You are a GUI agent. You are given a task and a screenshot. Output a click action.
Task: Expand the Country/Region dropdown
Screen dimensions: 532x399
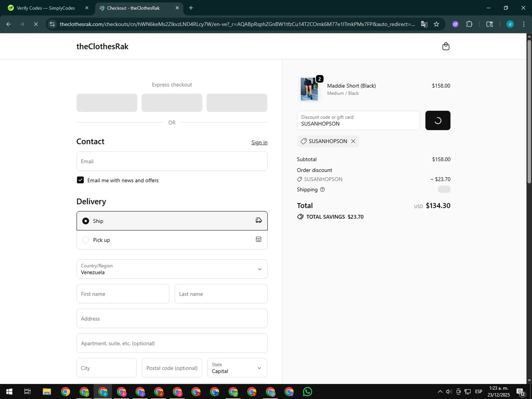click(x=172, y=269)
